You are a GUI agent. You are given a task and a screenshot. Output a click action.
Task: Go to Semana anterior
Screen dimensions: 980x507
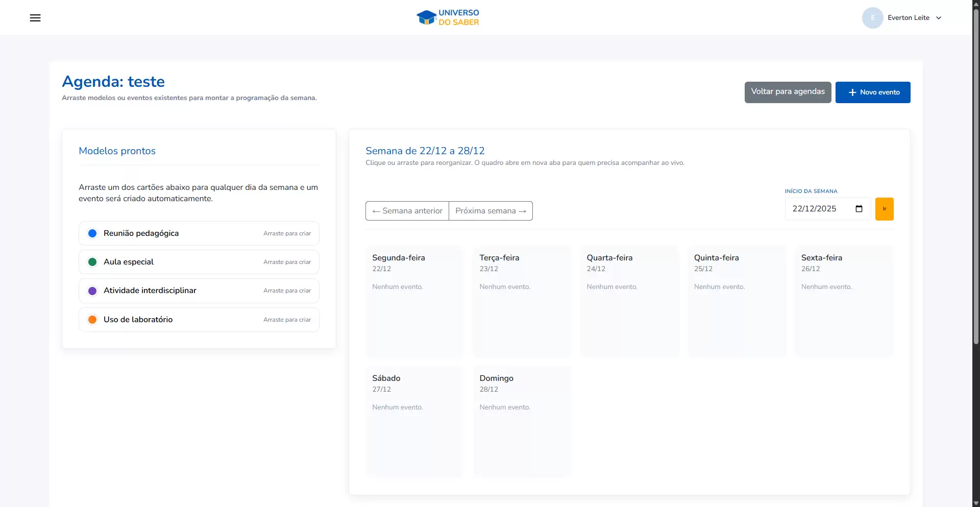(407, 211)
